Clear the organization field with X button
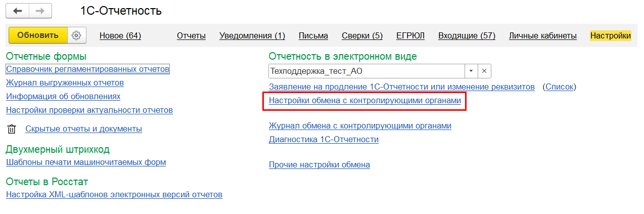The height and width of the screenshot is (214, 644). coord(484,71)
